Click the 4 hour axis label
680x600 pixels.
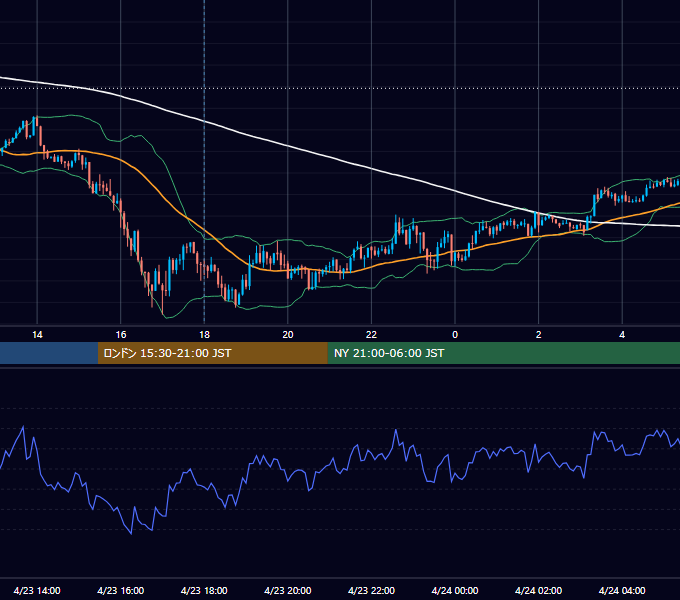pos(622,335)
